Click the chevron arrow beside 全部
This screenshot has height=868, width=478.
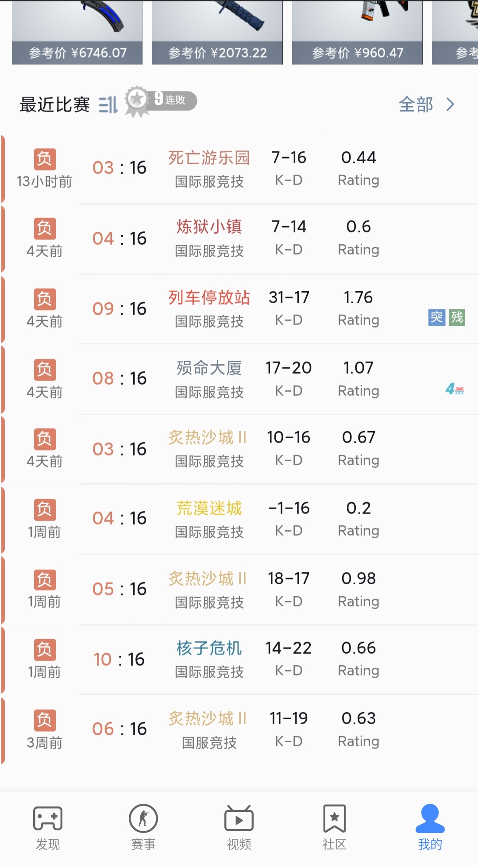[x=451, y=105]
